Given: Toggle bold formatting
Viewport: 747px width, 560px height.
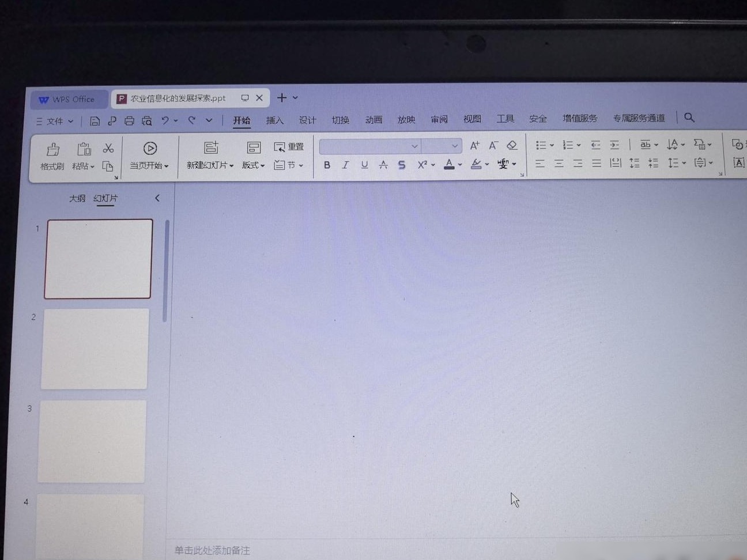Looking at the screenshot, I should click(x=327, y=165).
